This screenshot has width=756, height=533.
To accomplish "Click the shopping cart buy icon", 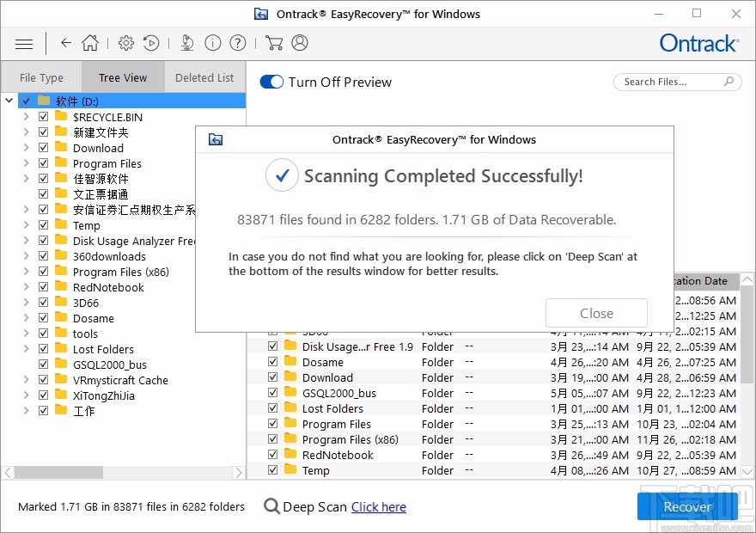I will pyautogui.click(x=274, y=43).
